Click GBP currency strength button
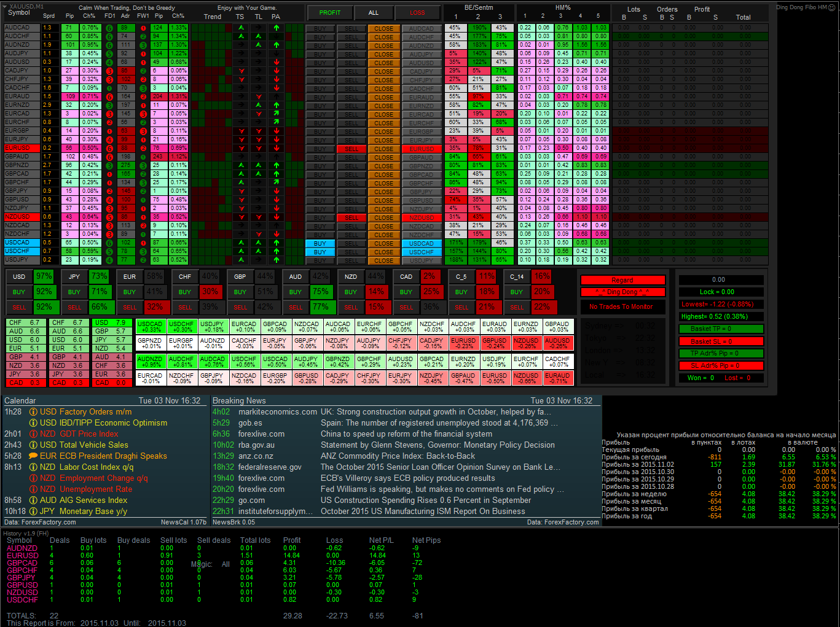The image size is (840, 627). [240, 276]
